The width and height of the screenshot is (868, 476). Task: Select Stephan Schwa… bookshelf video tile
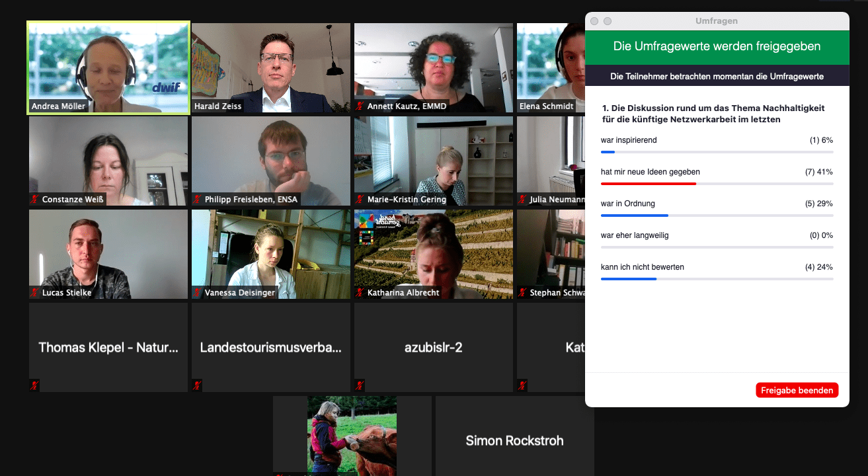click(551, 255)
